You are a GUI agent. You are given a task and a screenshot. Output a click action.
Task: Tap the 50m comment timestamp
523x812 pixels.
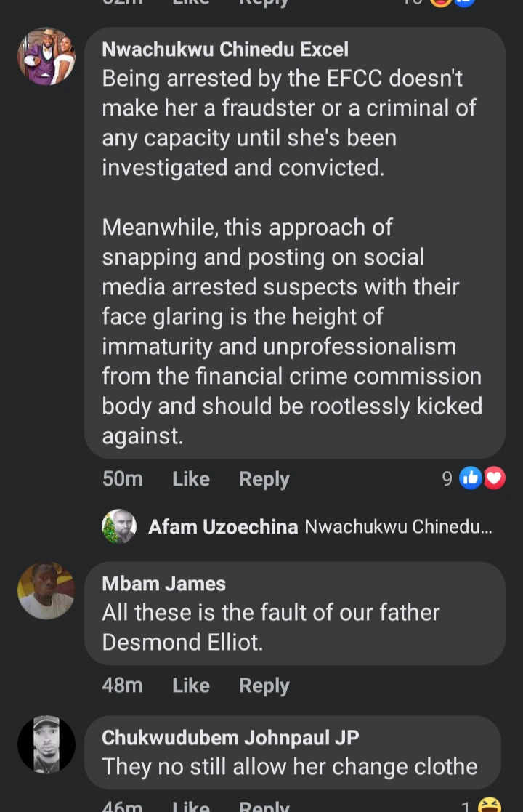tap(123, 479)
